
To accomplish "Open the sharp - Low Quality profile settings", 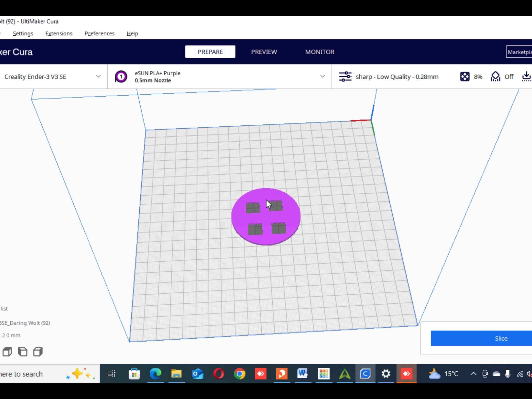I will 397,77.
